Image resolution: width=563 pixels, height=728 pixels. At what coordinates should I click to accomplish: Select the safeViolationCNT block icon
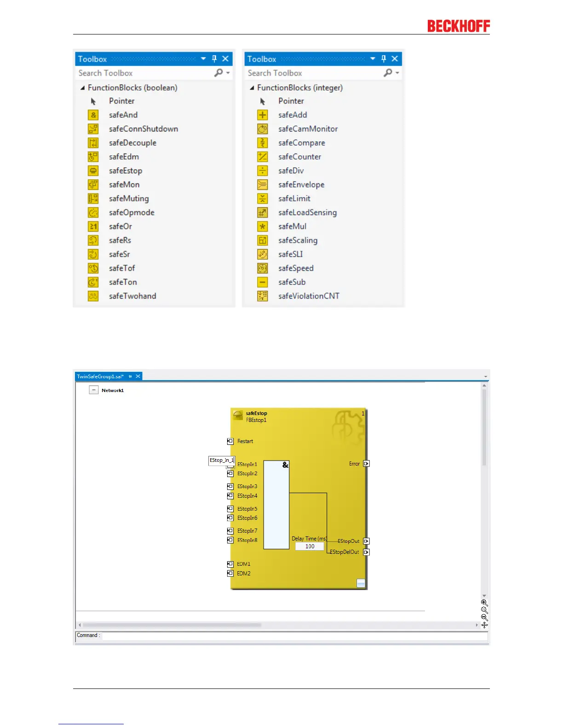263,296
